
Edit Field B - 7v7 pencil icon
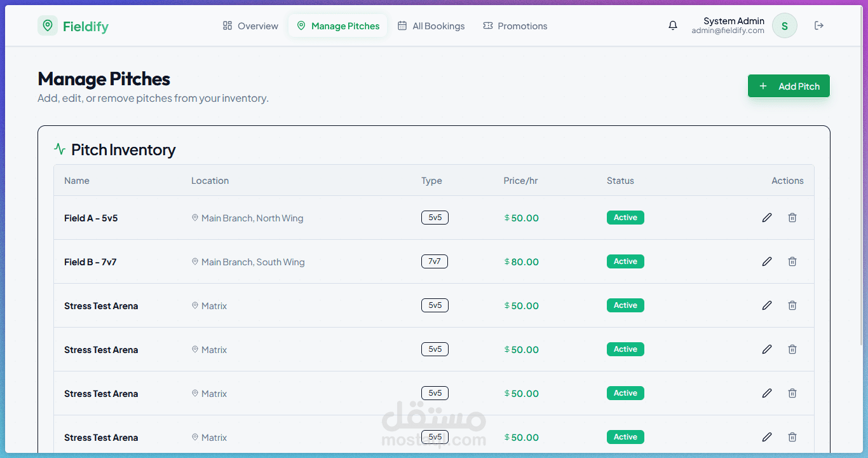(x=767, y=261)
